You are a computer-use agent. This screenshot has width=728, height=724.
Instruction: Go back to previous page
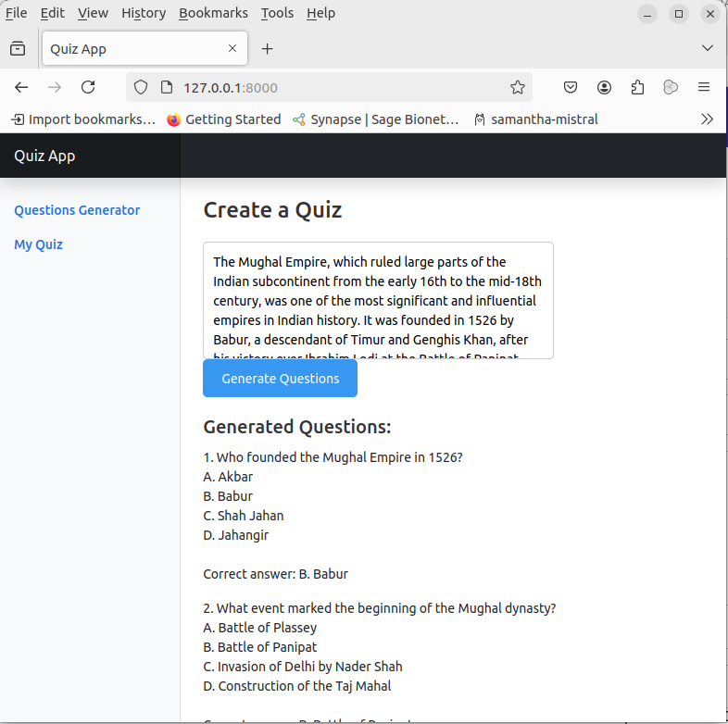point(21,87)
